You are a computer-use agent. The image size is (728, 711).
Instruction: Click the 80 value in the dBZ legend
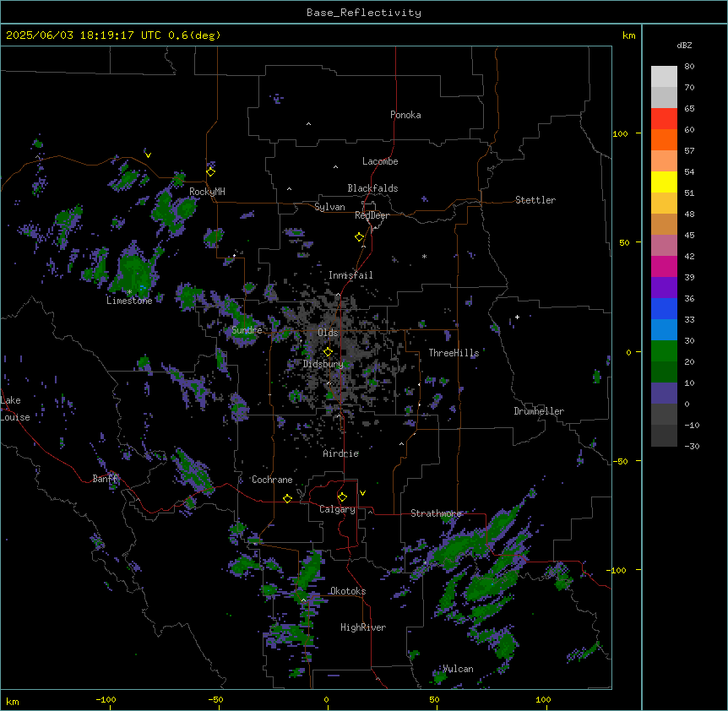click(689, 67)
